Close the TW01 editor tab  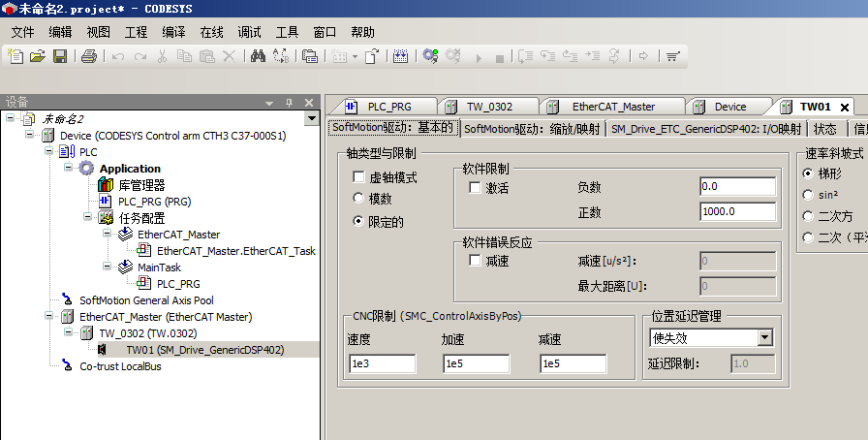tap(845, 107)
